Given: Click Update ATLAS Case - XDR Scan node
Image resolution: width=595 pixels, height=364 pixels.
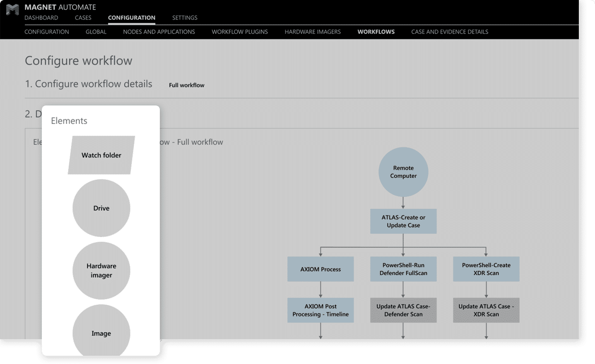Looking at the screenshot, I should coord(486,310).
